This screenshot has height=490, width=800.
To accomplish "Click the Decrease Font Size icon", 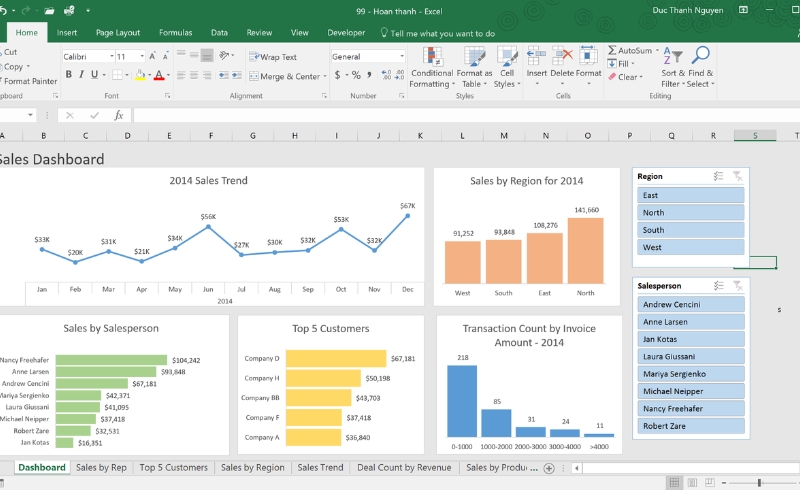I will tap(165, 56).
